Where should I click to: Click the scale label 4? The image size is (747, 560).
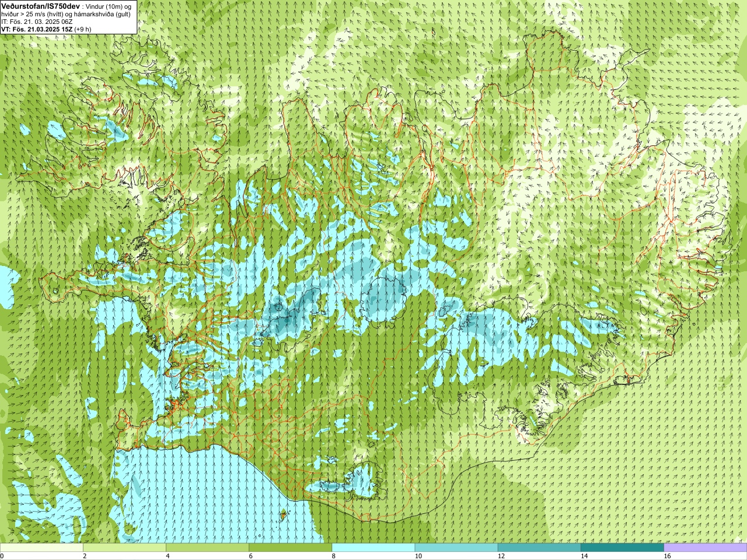click(x=167, y=556)
